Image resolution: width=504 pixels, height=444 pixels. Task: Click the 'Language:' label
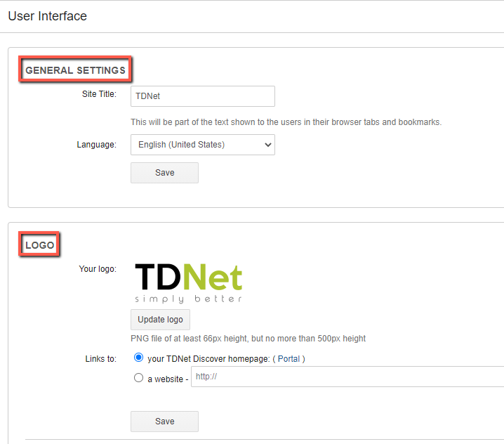tap(96, 145)
